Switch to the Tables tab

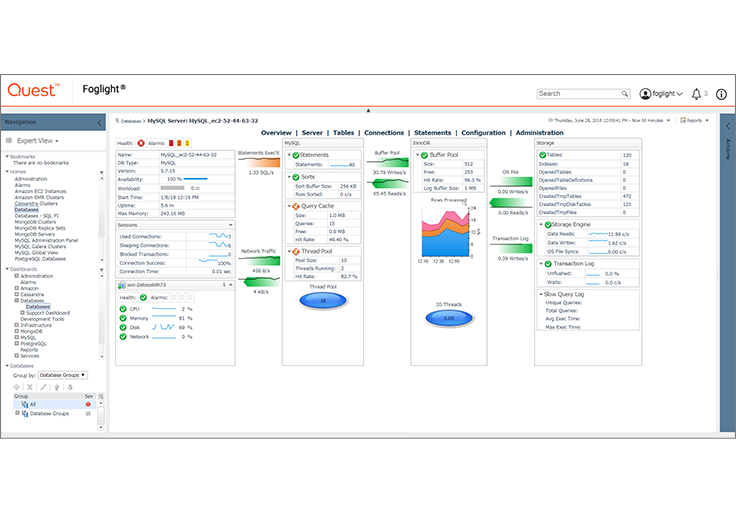(x=344, y=133)
